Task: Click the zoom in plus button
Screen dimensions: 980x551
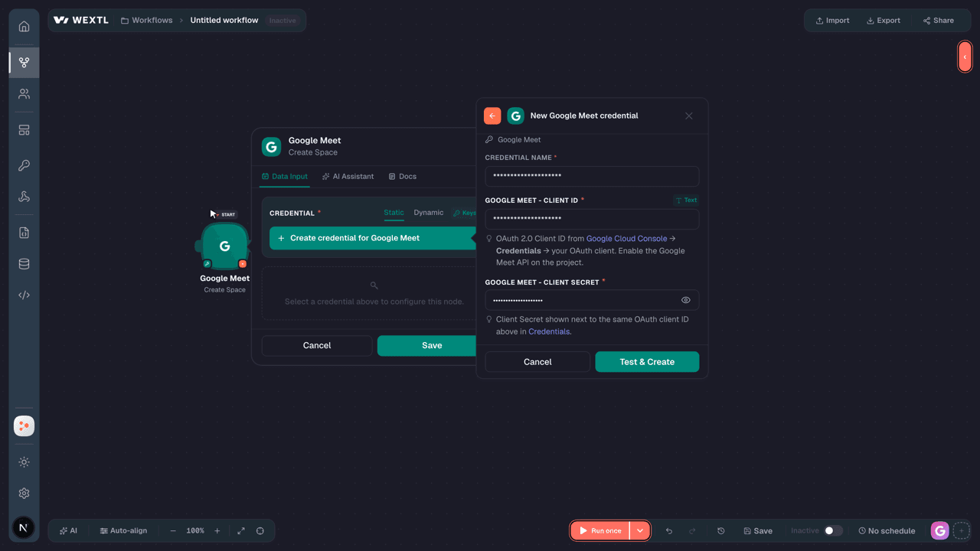Action: tap(217, 531)
